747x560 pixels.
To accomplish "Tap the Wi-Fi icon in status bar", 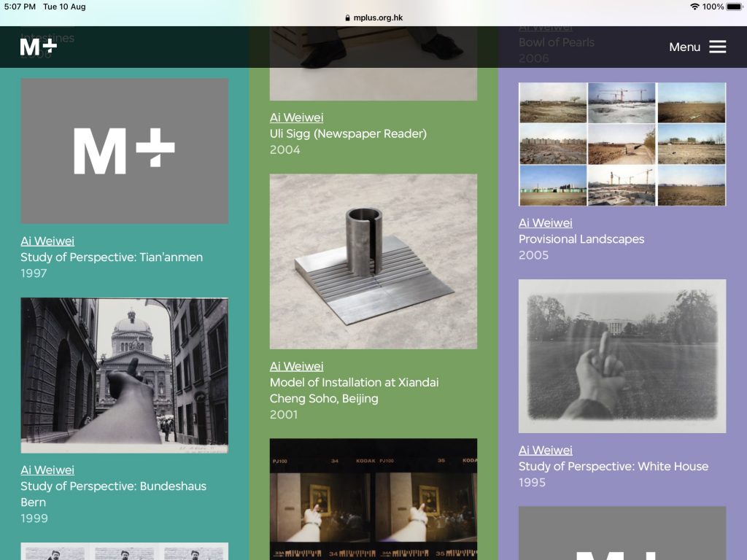I will (694, 7).
